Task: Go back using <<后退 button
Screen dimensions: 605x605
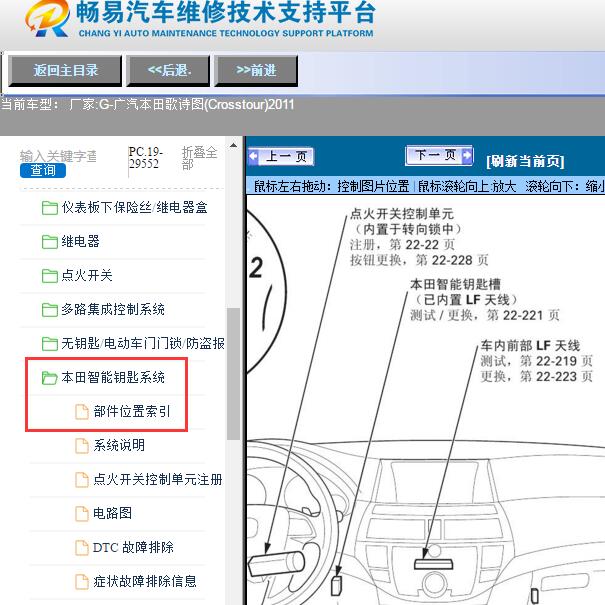Action: coord(168,70)
